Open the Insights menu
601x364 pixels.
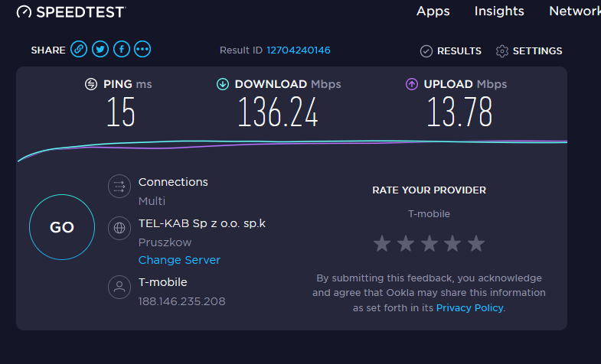(x=499, y=11)
